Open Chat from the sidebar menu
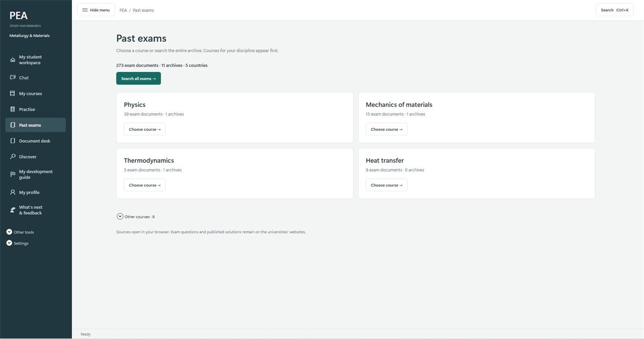The height and width of the screenshot is (339, 644). (x=35, y=78)
